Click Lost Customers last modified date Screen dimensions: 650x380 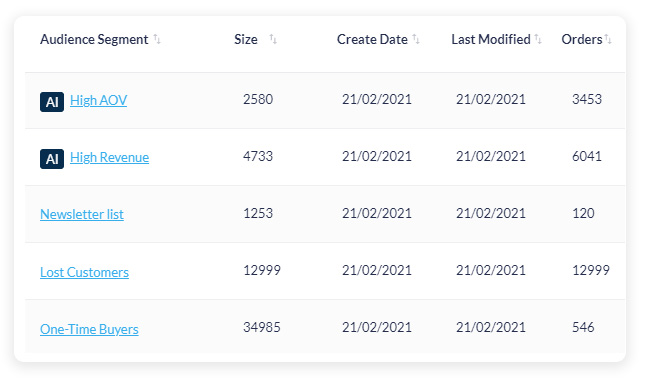[x=491, y=271]
